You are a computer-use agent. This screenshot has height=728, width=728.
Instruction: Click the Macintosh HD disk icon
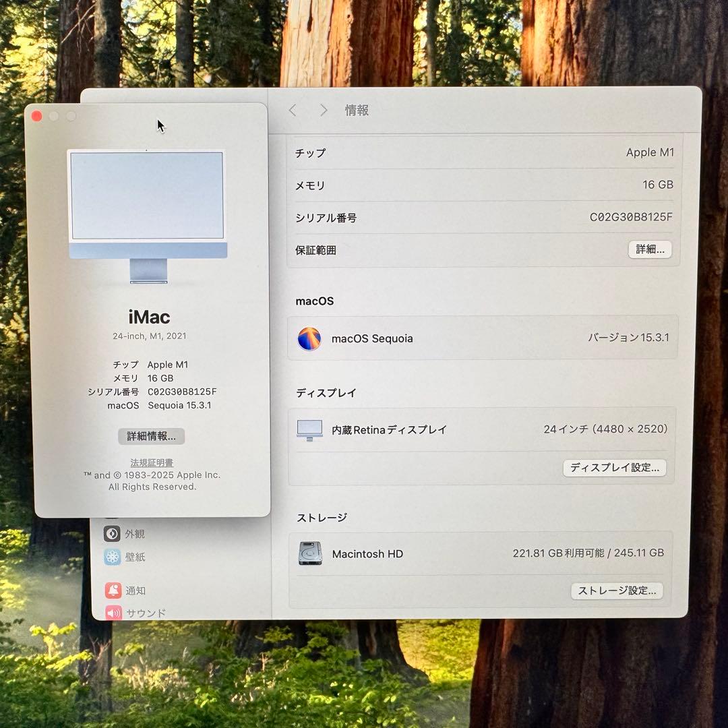point(309,553)
